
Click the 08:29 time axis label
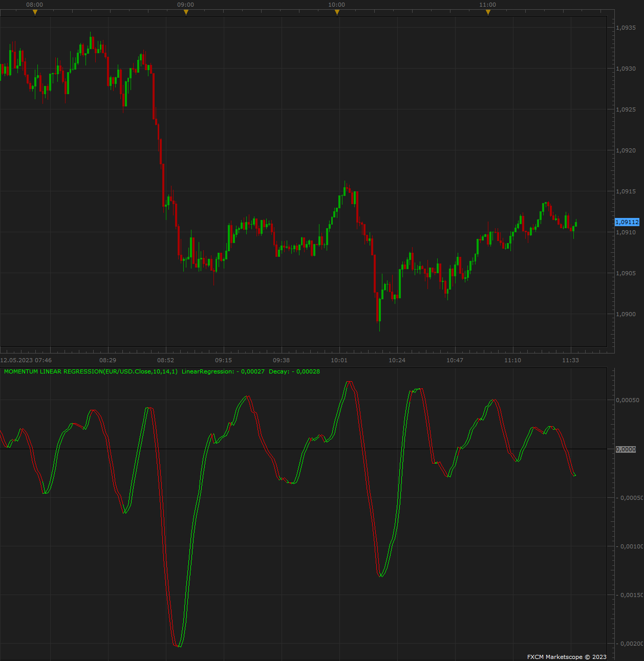[108, 360]
